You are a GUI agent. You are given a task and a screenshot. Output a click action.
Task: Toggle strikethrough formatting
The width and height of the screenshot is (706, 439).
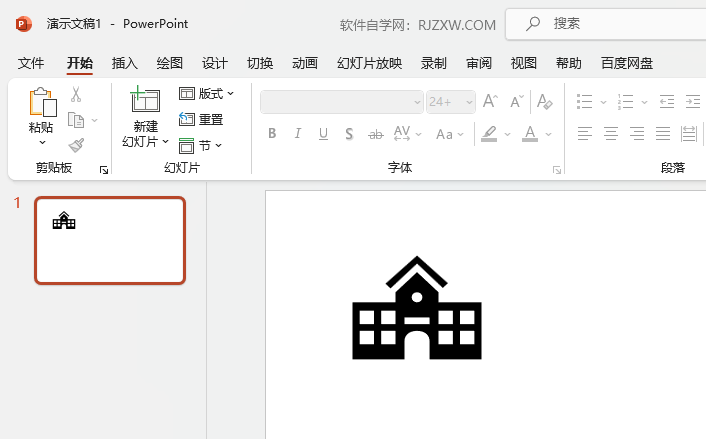point(376,134)
